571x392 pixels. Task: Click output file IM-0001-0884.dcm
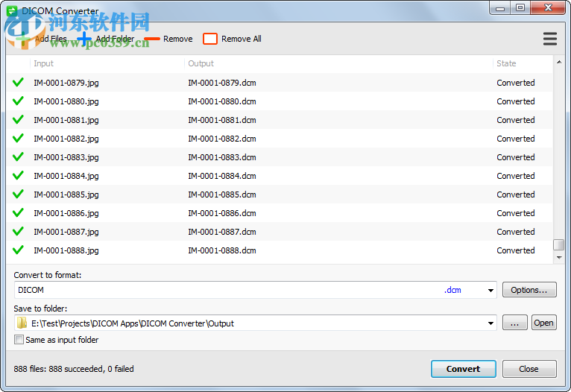click(222, 176)
